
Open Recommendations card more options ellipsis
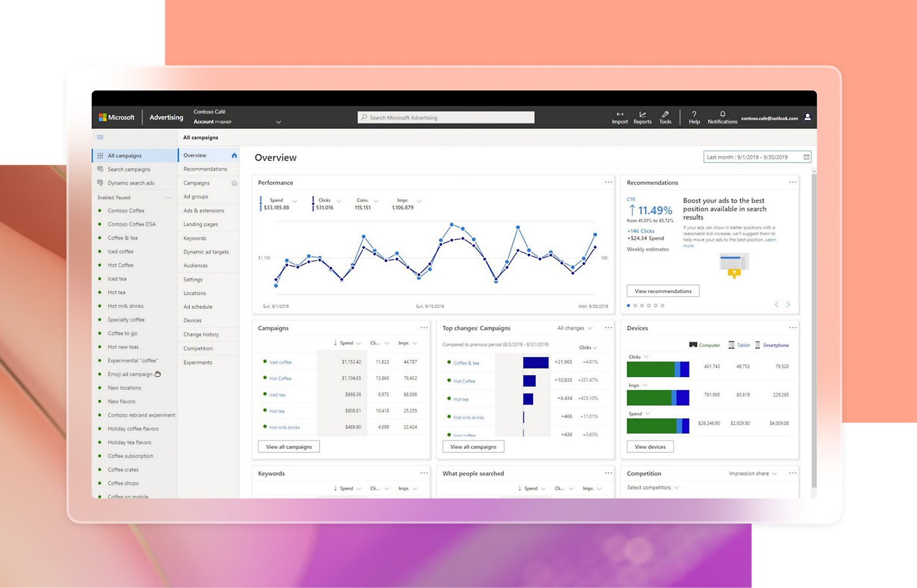click(793, 182)
